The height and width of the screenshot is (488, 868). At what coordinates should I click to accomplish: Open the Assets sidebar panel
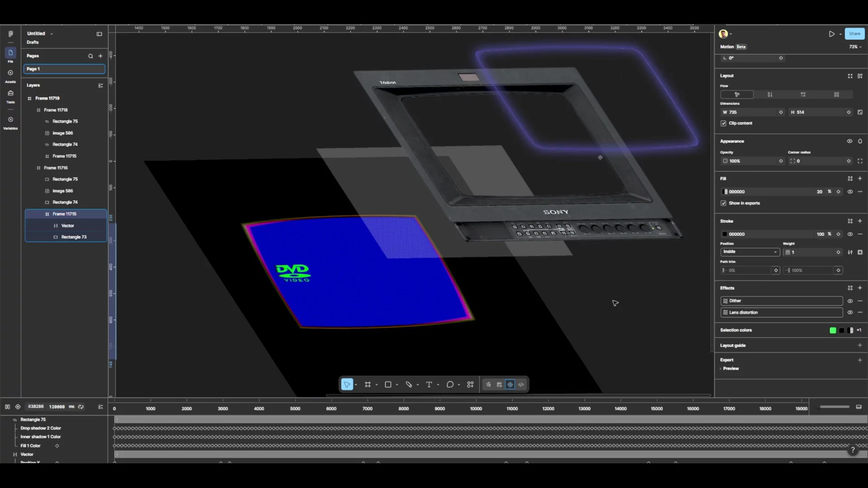tap(10, 75)
